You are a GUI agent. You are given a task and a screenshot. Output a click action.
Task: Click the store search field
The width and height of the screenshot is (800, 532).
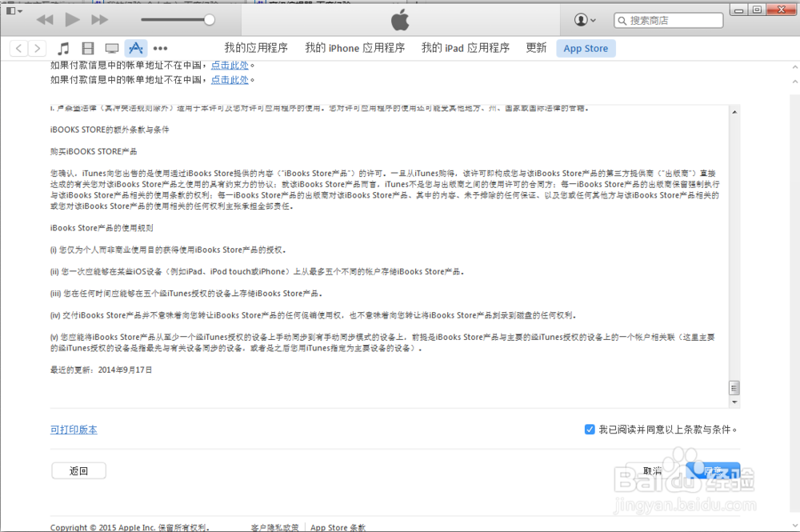pos(668,21)
